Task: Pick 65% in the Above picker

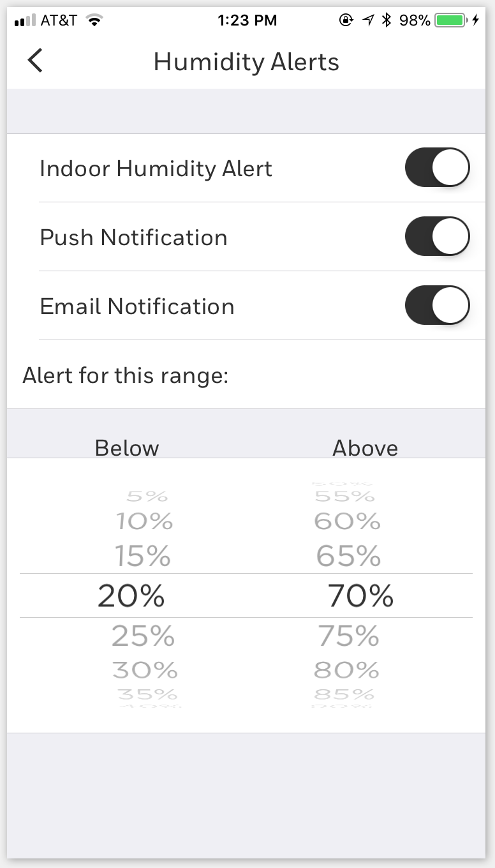Action: pos(348,556)
